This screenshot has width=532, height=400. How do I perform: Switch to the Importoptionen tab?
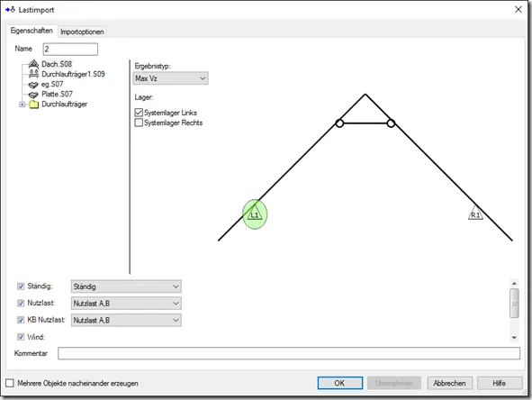click(x=82, y=32)
